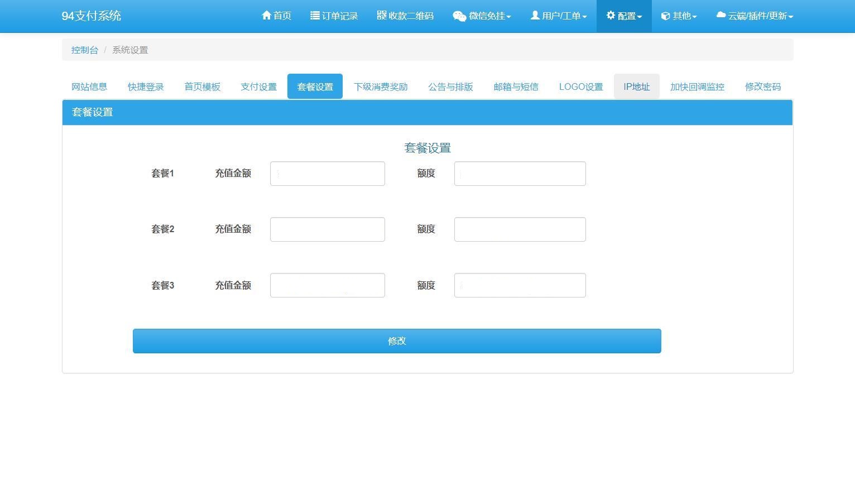This screenshot has width=855, height=504.
Task: Click the home icon beside 首页
Action: tap(266, 16)
